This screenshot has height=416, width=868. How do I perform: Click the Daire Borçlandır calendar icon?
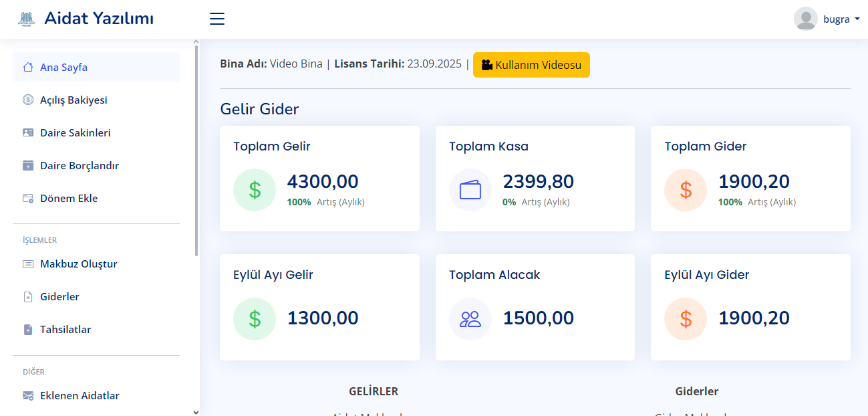coord(28,166)
